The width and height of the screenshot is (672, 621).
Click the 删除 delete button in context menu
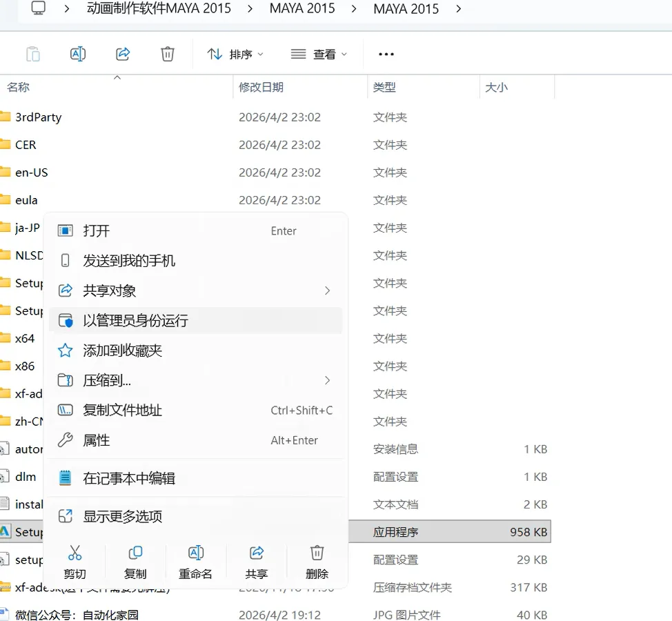(317, 562)
